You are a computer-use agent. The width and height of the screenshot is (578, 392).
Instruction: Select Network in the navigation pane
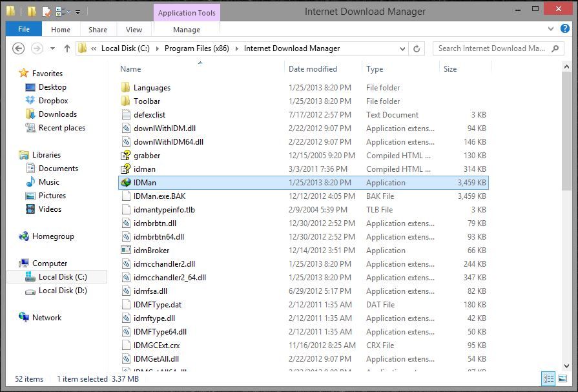coord(40,318)
